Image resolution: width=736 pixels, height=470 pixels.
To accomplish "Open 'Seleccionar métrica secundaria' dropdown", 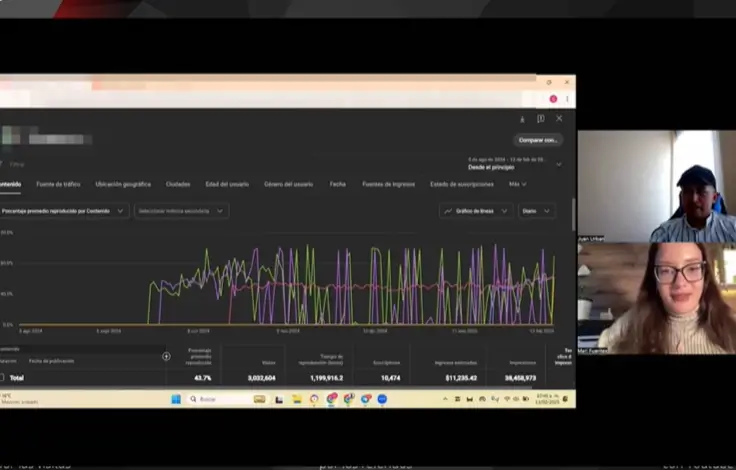I will click(x=181, y=211).
